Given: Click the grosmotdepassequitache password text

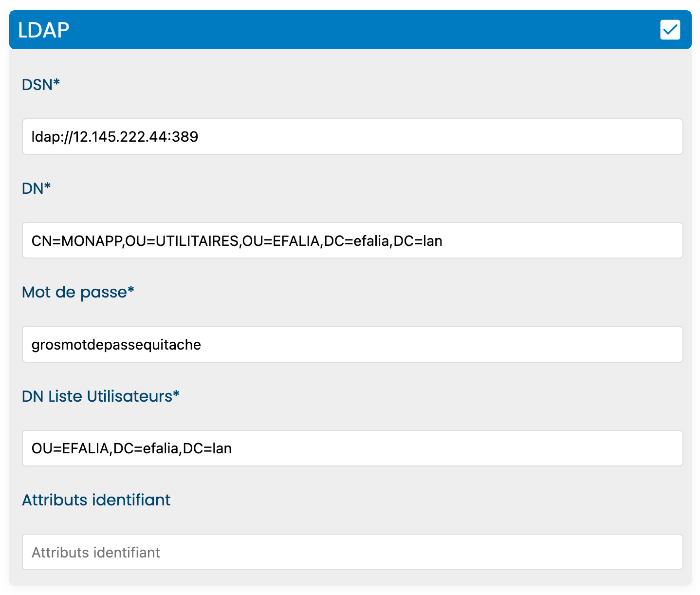Looking at the screenshot, I should tap(116, 345).
